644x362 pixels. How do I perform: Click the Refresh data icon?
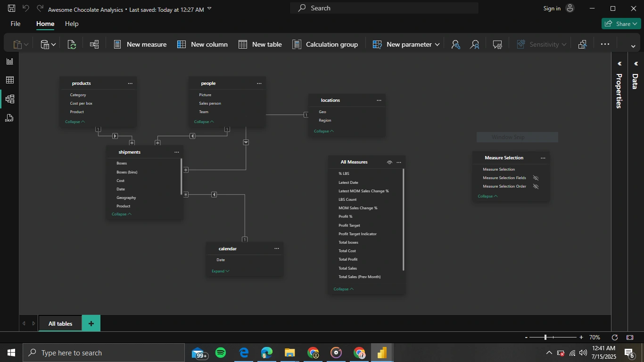72,44
